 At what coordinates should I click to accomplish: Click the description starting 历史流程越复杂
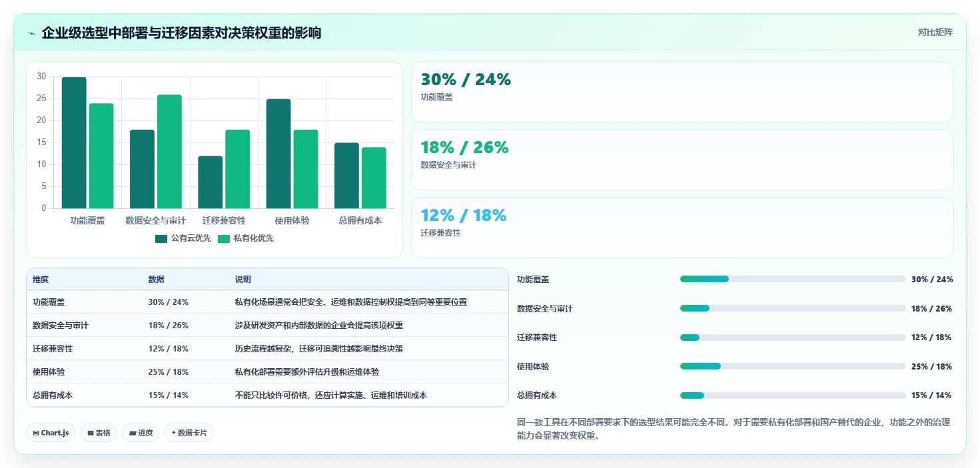[319, 349]
